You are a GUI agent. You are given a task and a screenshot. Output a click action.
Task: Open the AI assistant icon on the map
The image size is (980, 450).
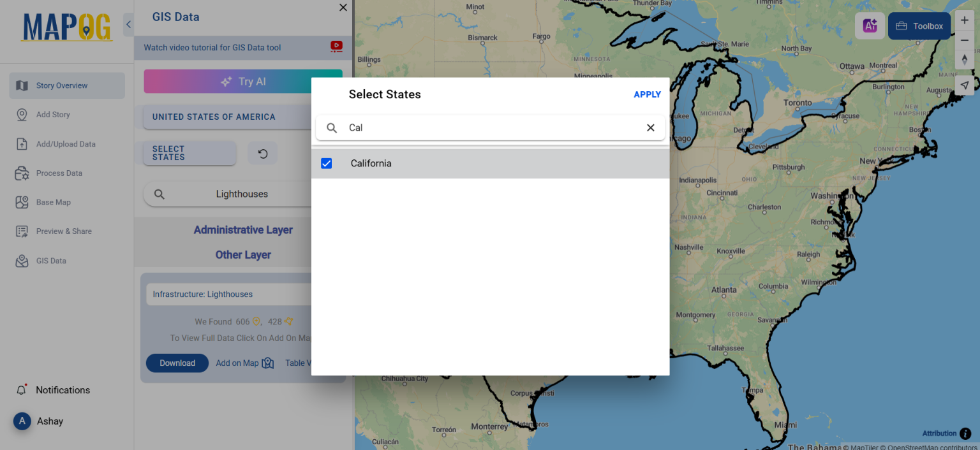pos(869,25)
